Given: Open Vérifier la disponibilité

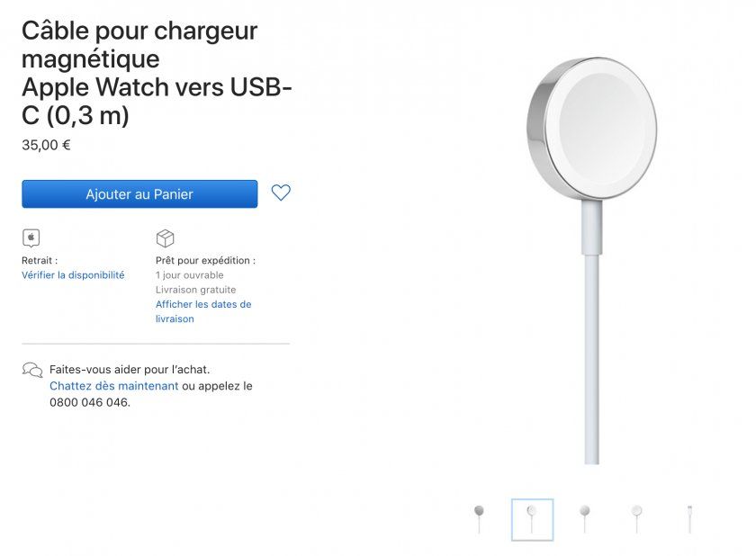Looking at the screenshot, I should pyautogui.click(x=73, y=275).
